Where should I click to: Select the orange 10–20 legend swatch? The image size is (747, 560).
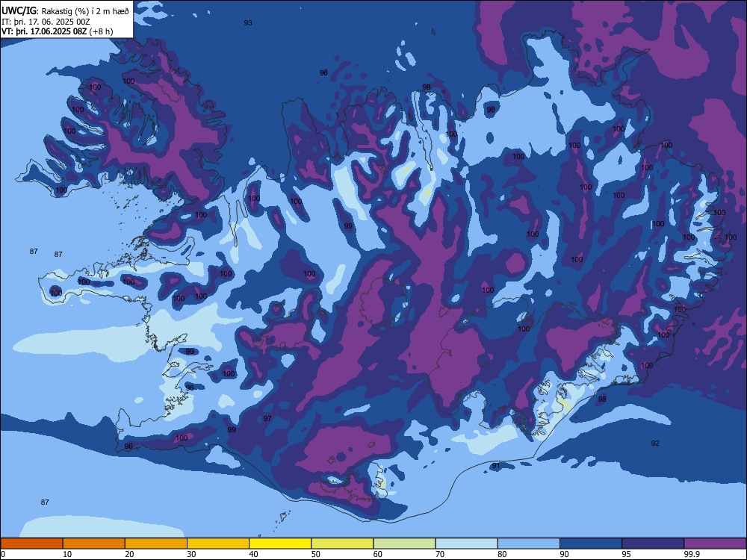pyautogui.click(x=94, y=544)
